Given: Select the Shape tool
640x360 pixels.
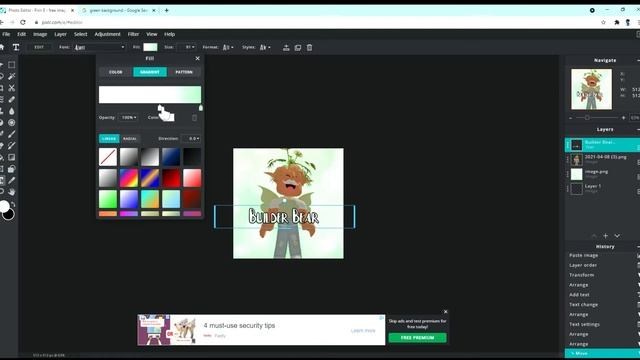Looking at the screenshot, I should point(11,169).
